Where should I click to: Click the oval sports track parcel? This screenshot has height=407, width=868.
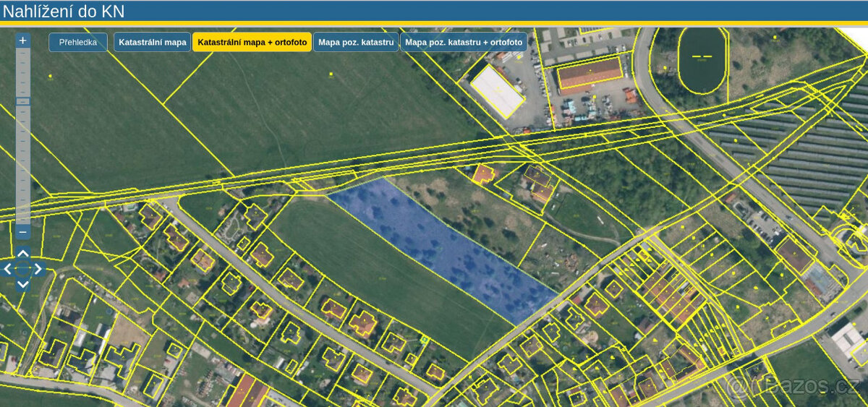[702, 58]
